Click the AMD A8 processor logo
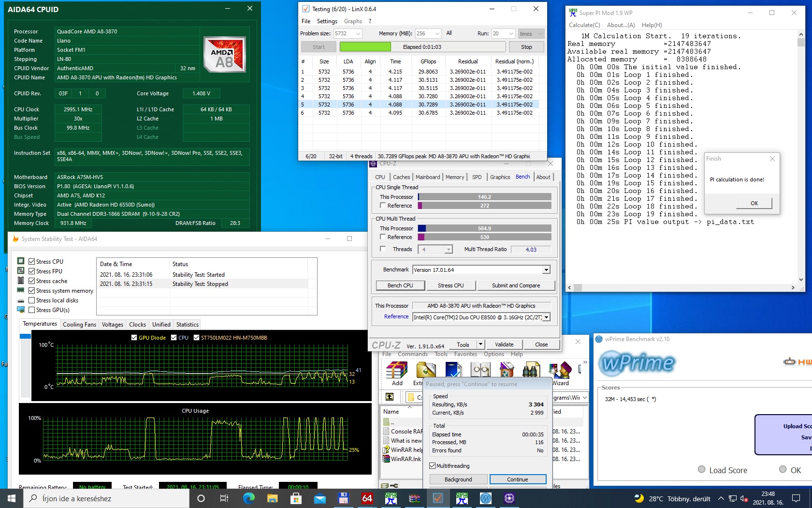Viewport: 812px width, 508px height. (x=224, y=54)
